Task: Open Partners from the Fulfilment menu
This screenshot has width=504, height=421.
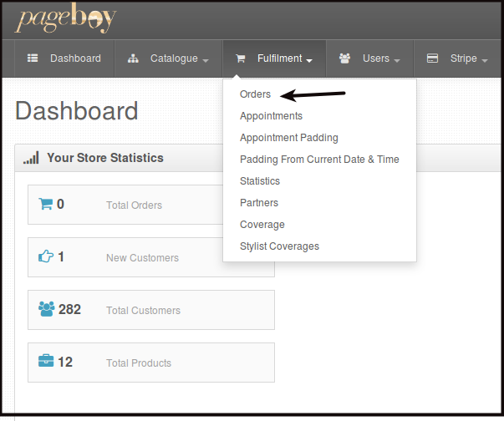Action: (259, 203)
